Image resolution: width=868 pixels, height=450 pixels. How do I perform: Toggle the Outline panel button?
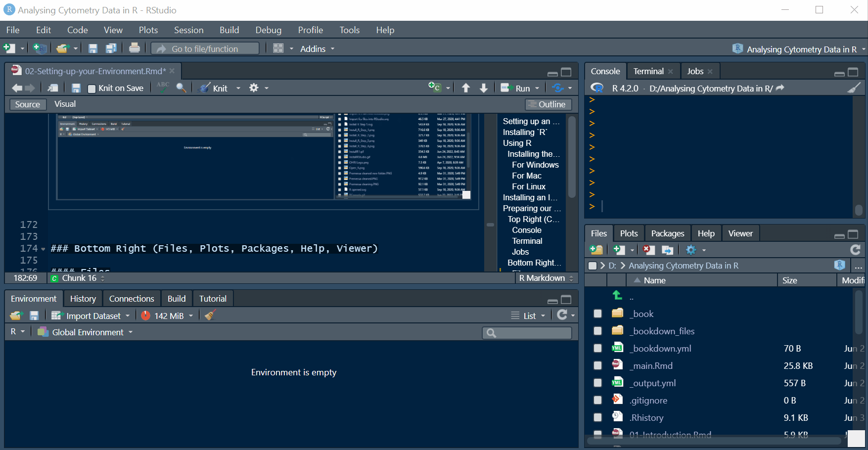tap(548, 104)
